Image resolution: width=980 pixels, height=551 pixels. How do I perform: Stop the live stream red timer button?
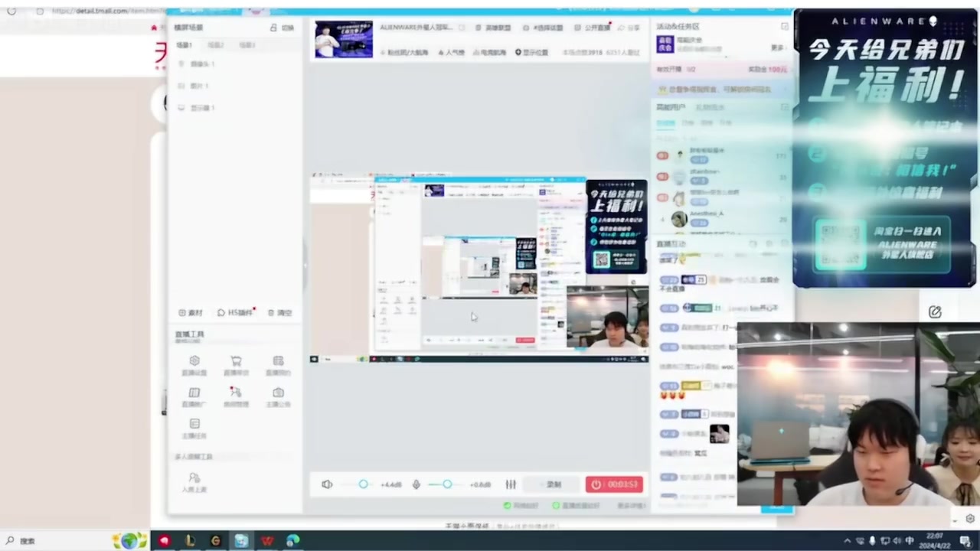614,484
